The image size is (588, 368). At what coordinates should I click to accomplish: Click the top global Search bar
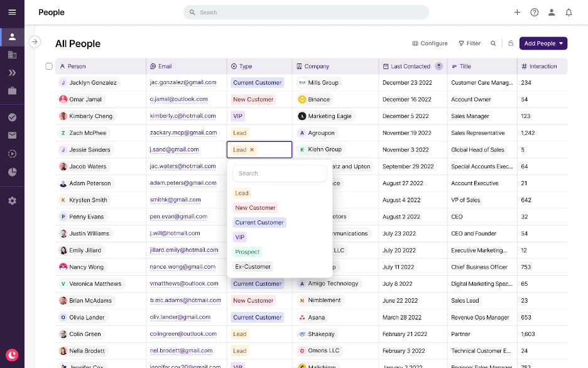coord(306,13)
